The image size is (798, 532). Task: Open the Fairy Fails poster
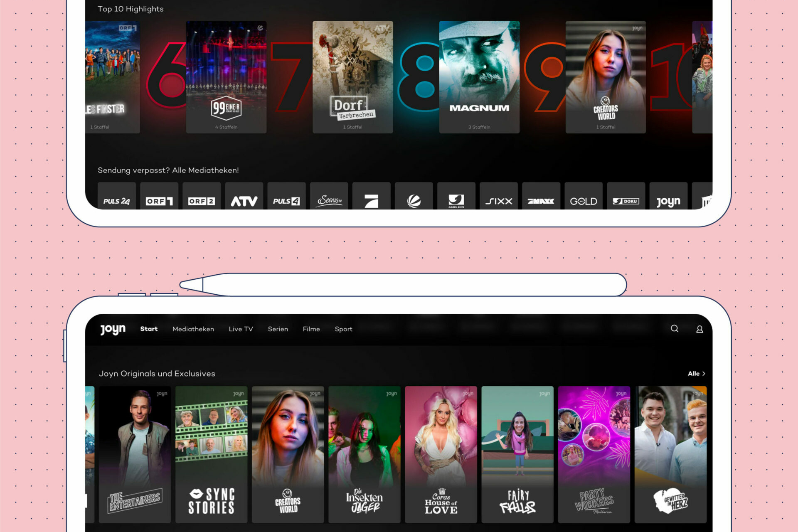click(517, 454)
